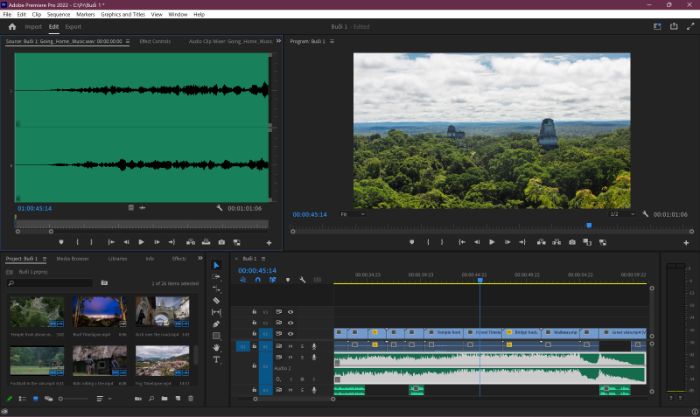Open the Markers menu
This screenshot has width=700, height=417.
coord(85,14)
